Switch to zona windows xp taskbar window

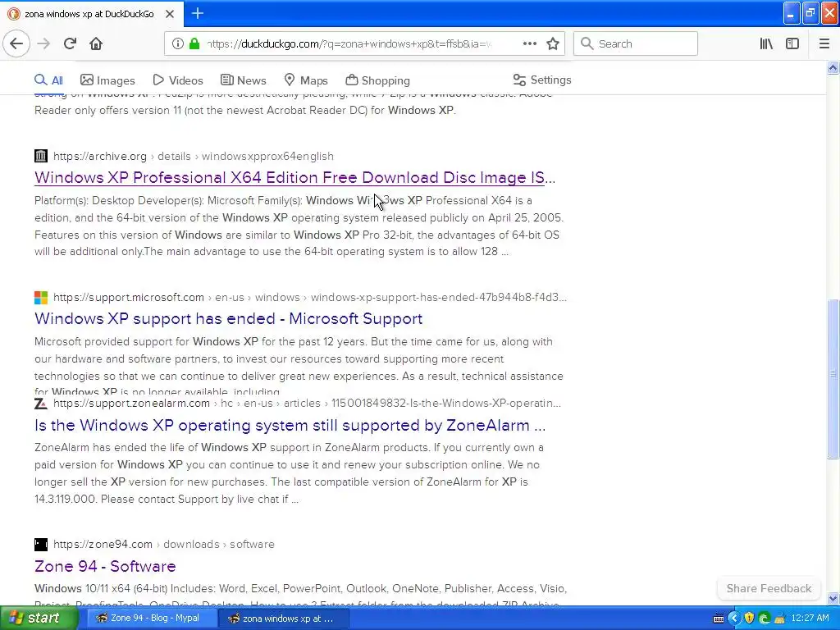point(283,619)
